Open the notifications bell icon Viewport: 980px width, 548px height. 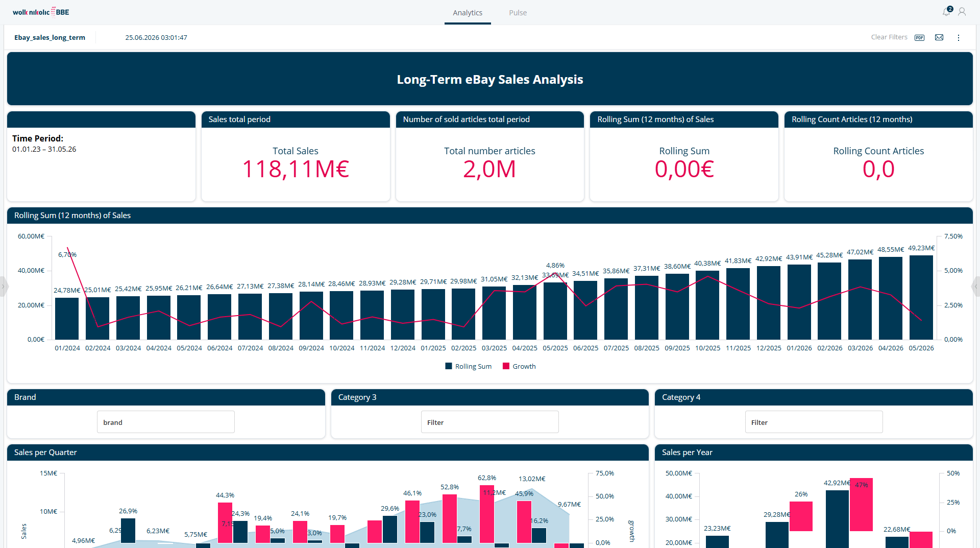click(947, 11)
